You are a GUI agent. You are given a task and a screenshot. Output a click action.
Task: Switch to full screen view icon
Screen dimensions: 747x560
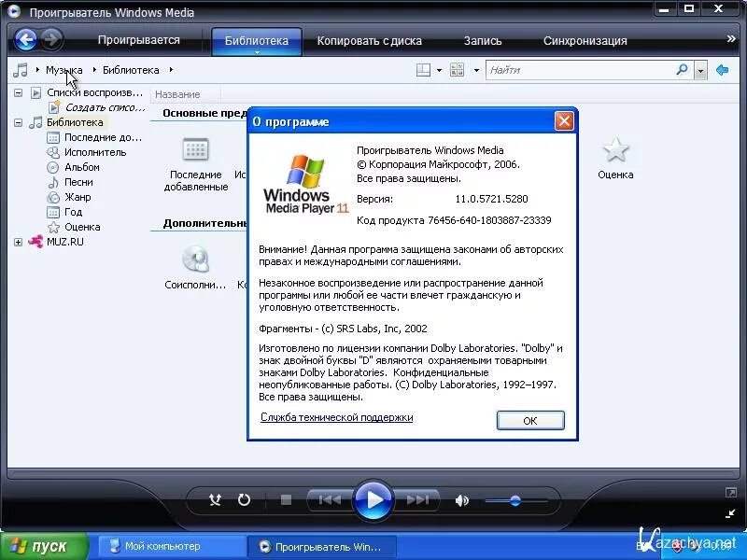click(x=730, y=493)
